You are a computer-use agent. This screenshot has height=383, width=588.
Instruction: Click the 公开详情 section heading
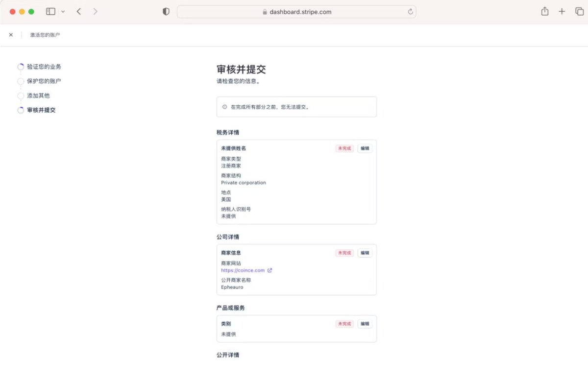tap(228, 355)
